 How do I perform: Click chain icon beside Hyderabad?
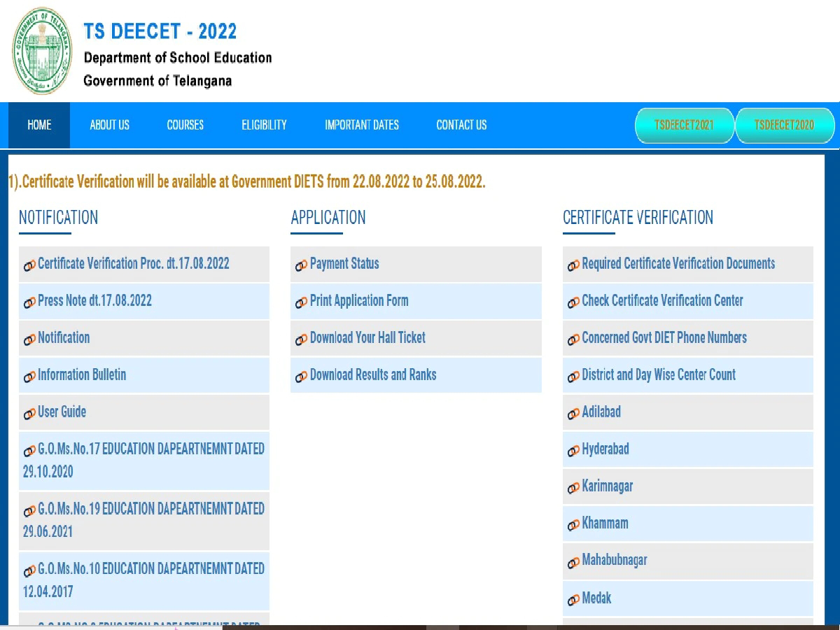pyautogui.click(x=573, y=451)
